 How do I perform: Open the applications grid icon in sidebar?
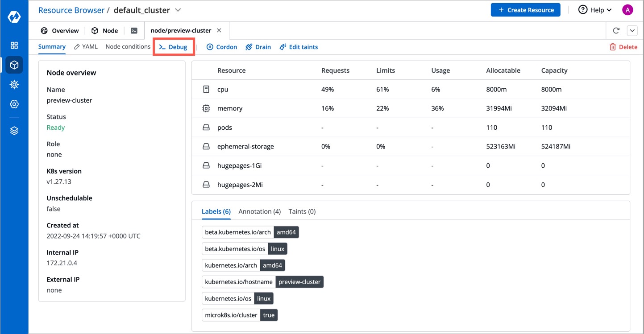click(x=14, y=45)
